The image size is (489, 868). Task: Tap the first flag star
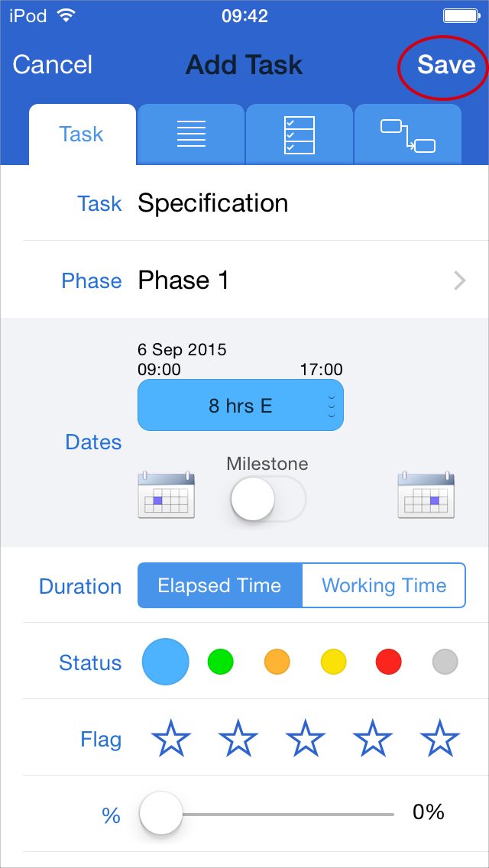[x=171, y=740]
